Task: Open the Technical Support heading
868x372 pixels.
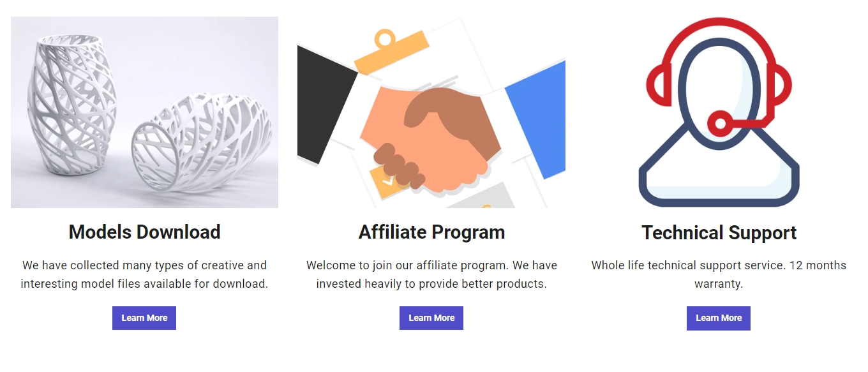Action: tap(719, 233)
